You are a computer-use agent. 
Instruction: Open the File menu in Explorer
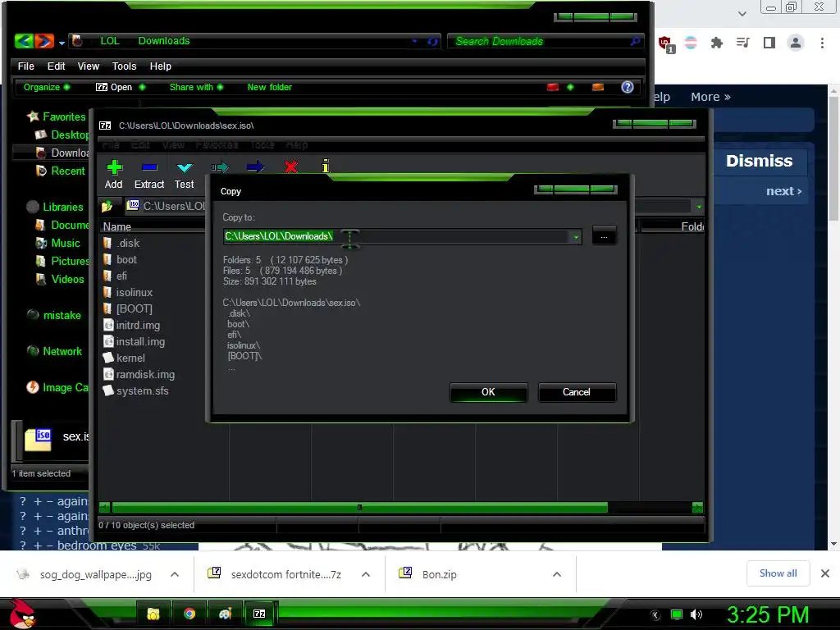coord(25,66)
